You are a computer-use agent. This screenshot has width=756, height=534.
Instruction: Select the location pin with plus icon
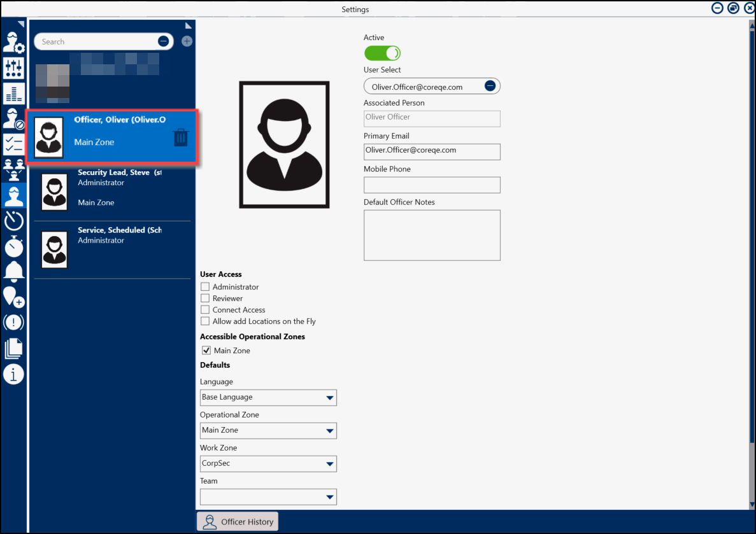point(13,297)
